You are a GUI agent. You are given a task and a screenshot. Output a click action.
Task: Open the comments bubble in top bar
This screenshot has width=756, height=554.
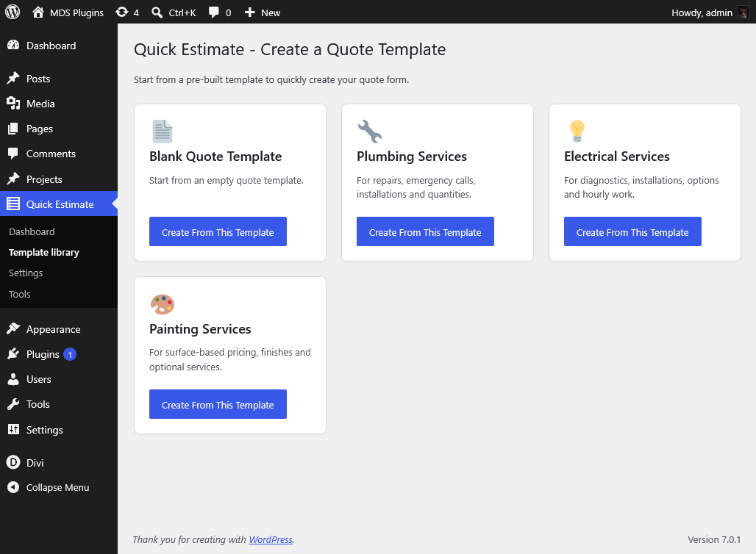tap(213, 12)
